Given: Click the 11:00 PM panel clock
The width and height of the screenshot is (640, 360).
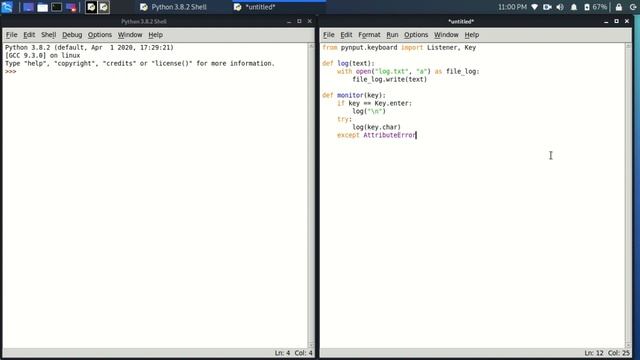Looking at the screenshot, I should pyautogui.click(x=512, y=7).
